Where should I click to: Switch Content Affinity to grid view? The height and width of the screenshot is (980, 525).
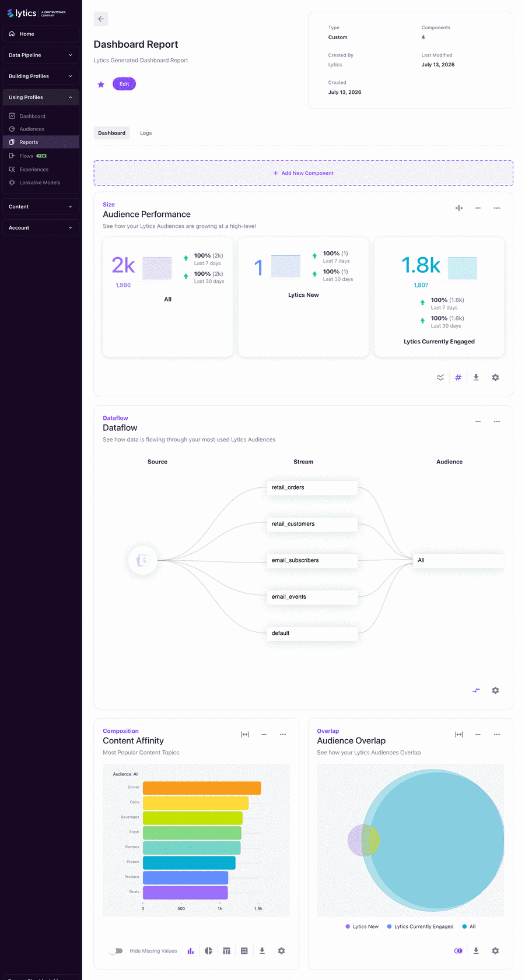point(244,951)
